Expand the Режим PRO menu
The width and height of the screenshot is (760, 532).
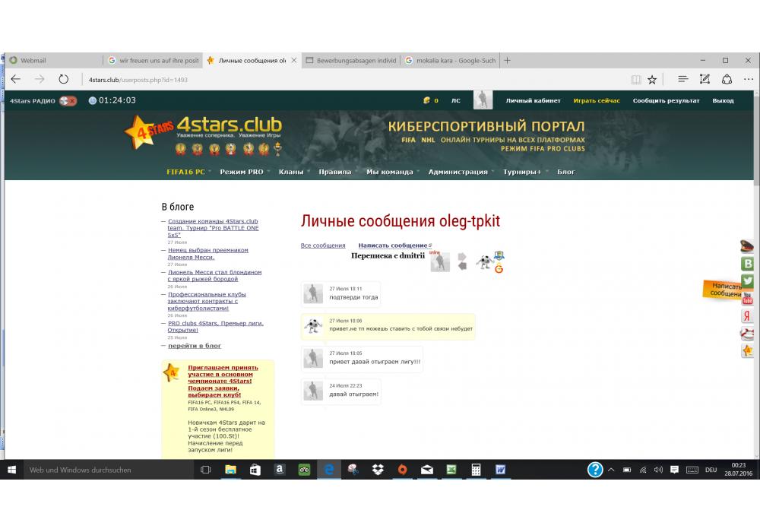(x=242, y=172)
